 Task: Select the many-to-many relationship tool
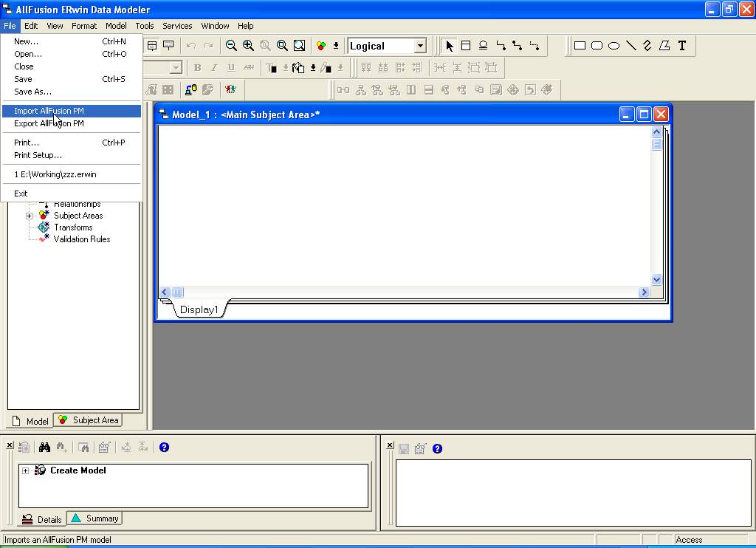tap(518, 46)
